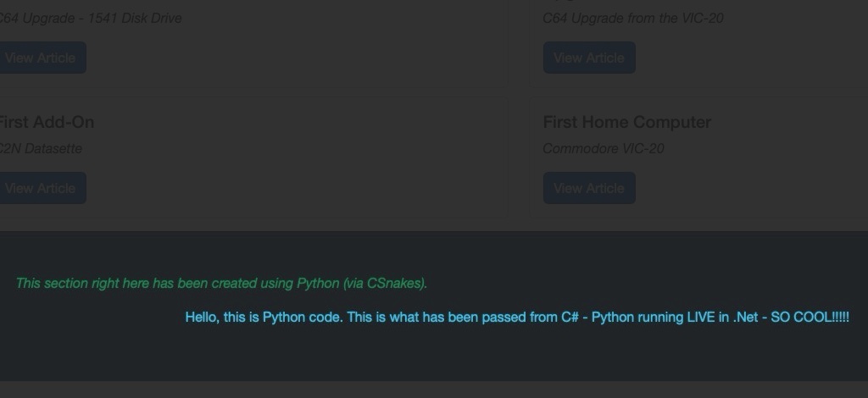
Task: Click View Article under Commodore VIC-20
Action: pyautogui.click(x=589, y=188)
